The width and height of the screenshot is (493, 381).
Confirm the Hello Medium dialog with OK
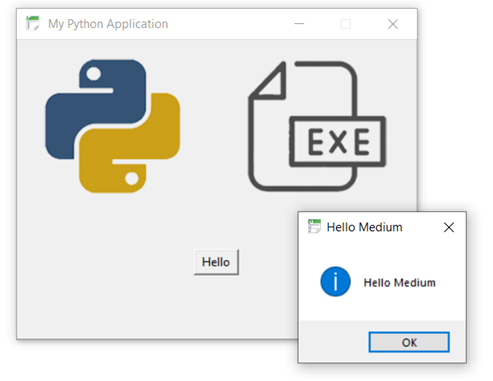[409, 342]
